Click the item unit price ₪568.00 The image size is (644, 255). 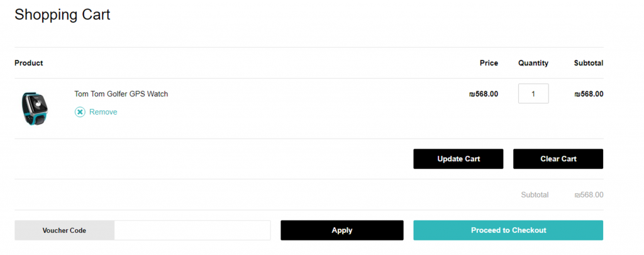click(484, 94)
